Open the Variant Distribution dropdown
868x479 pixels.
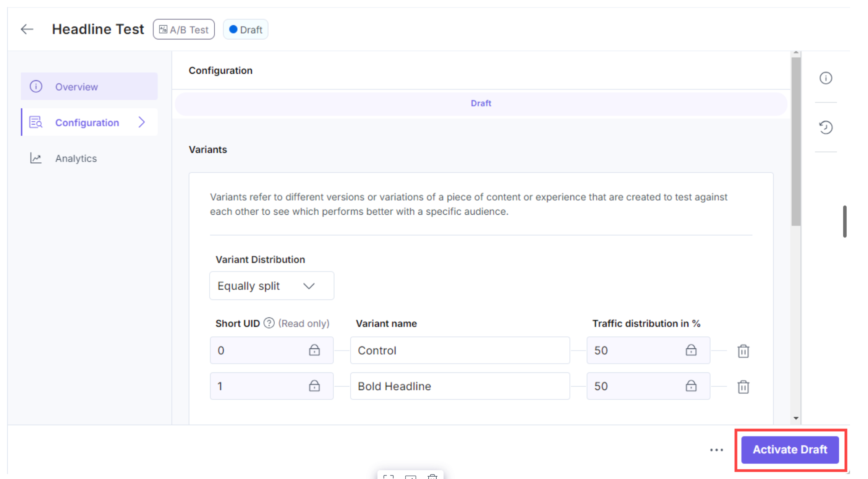click(272, 286)
